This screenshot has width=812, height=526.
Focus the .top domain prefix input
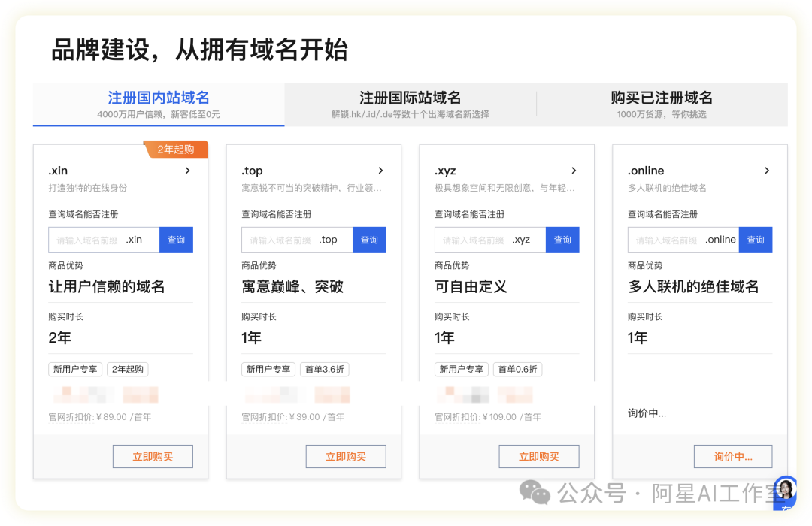pos(297,240)
